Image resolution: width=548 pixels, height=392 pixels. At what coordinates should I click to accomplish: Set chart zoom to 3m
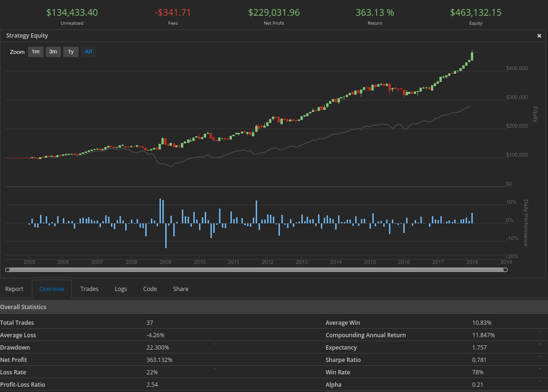tap(53, 52)
